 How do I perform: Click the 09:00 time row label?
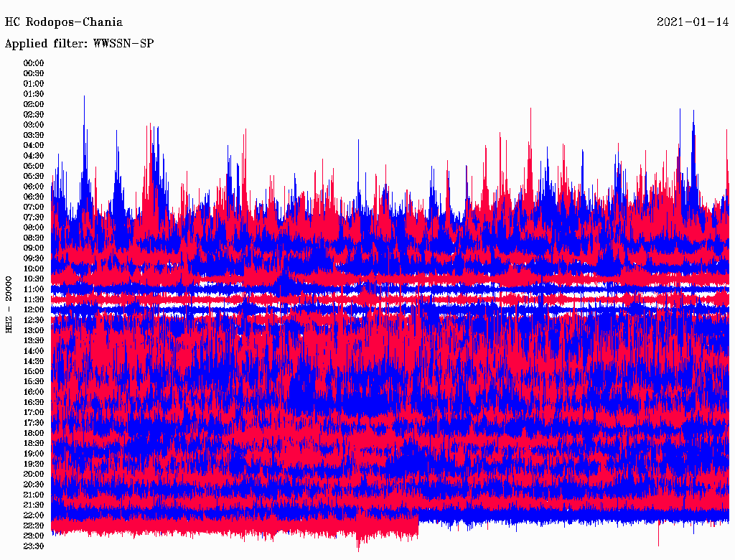click(34, 248)
